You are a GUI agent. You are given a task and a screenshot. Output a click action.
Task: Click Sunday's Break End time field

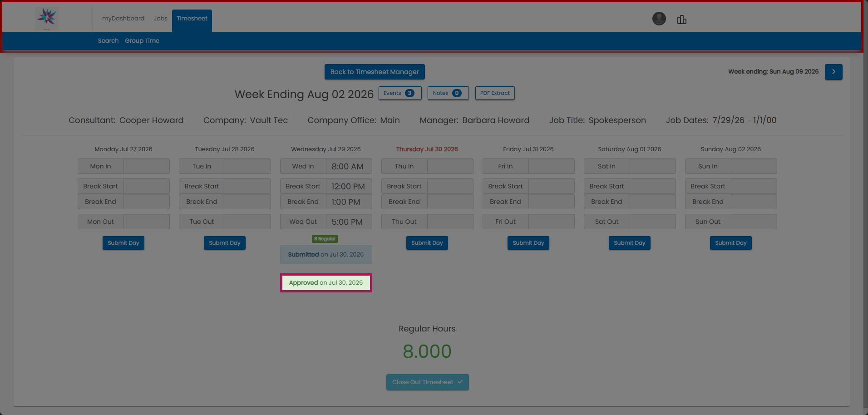tap(754, 202)
